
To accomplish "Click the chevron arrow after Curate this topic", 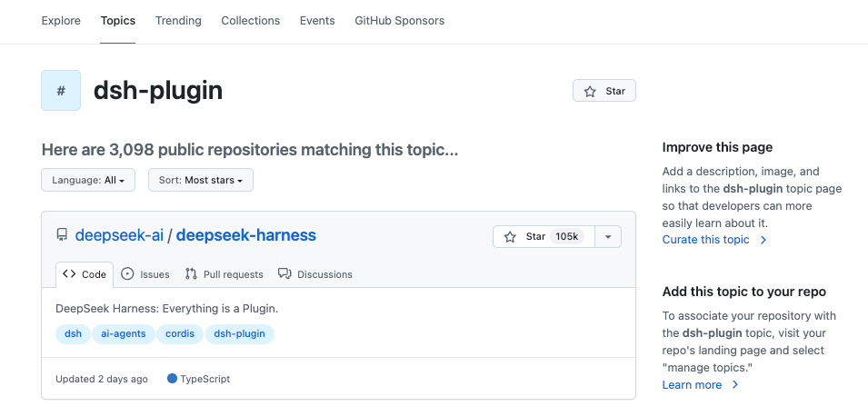I will [763, 240].
